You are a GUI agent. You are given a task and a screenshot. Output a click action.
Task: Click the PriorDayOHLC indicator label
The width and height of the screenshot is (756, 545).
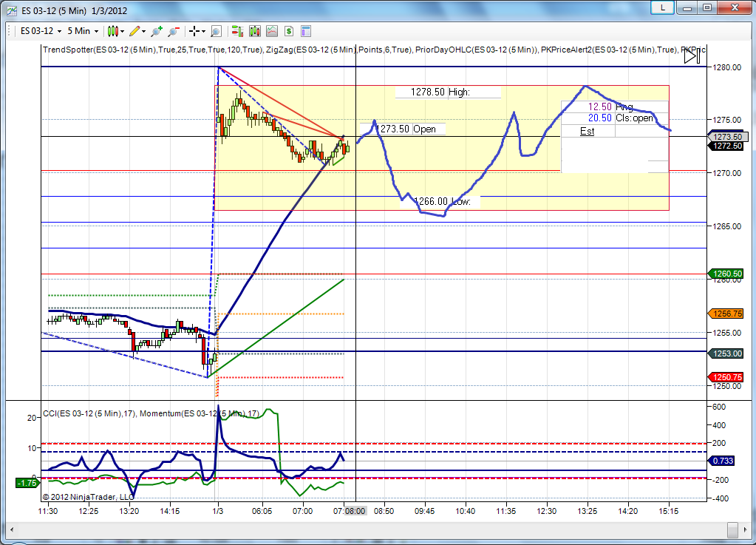(x=475, y=50)
